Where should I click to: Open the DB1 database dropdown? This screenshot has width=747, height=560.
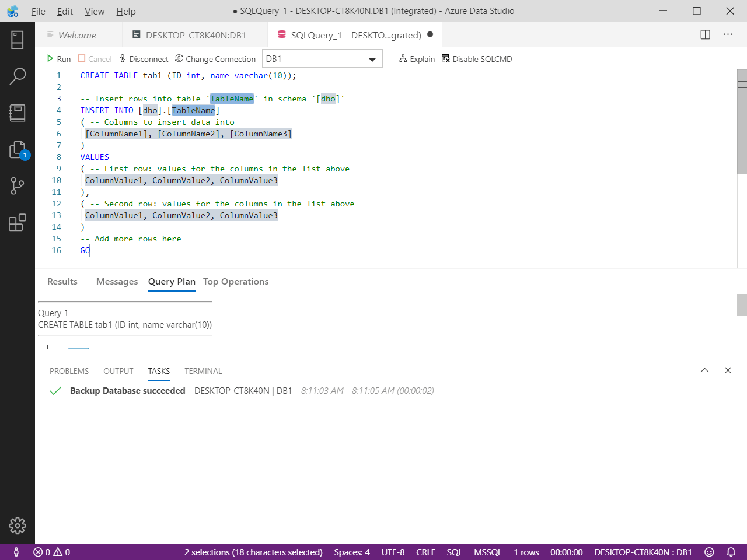tap(322, 59)
